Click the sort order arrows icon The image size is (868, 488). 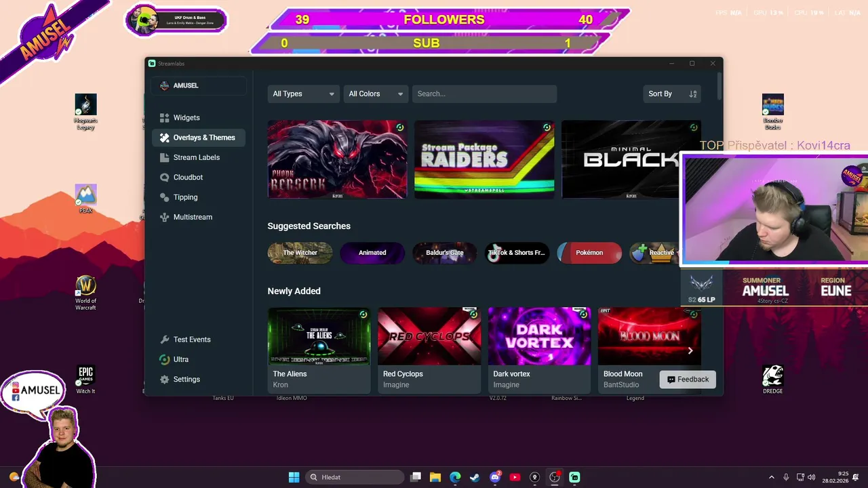(x=693, y=94)
